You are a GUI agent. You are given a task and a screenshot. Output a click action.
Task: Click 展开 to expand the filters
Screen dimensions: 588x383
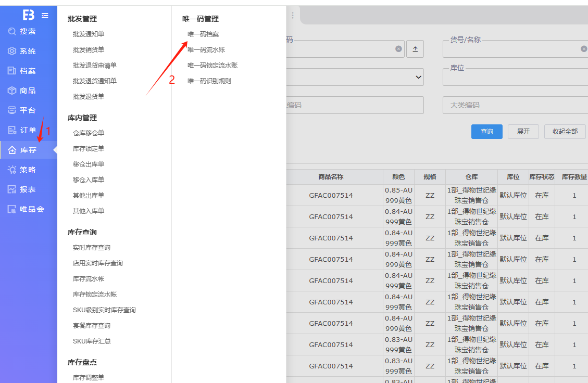[x=523, y=132]
